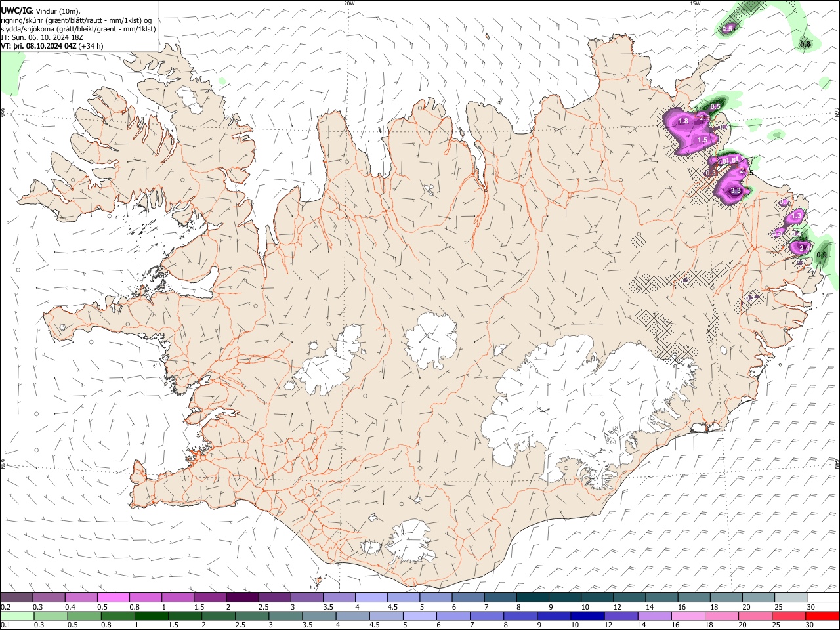This screenshot has height=630, width=840.
Task: Pick the palest green 0.1 mm rain swatch
Action: click(x=17, y=616)
